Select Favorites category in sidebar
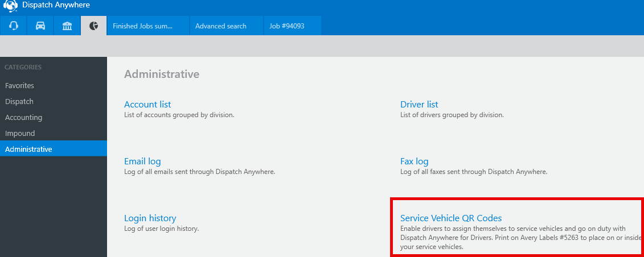Screen dimensions: 644x257 [54, 86]
